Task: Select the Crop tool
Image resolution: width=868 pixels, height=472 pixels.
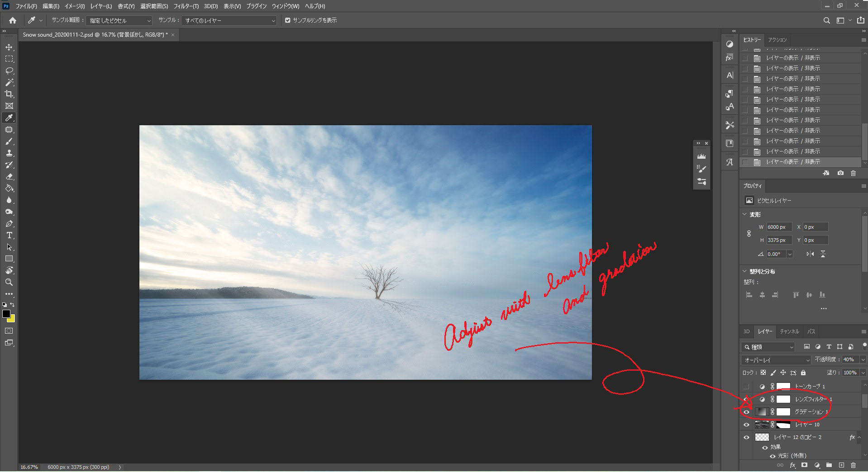Action: (x=9, y=94)
